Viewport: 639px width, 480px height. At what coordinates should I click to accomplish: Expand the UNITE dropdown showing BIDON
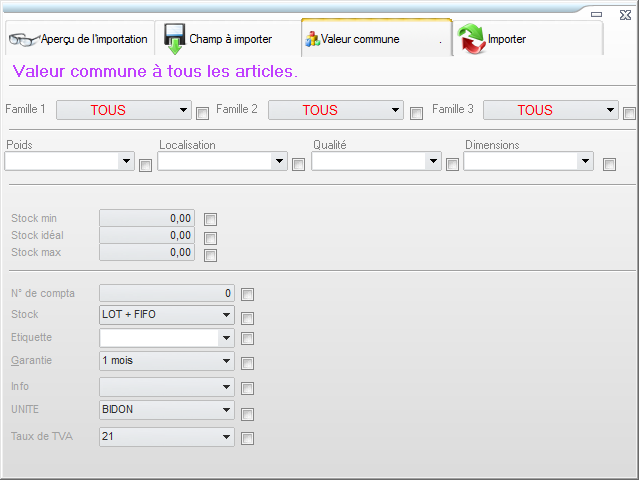(x=227, y=410)
